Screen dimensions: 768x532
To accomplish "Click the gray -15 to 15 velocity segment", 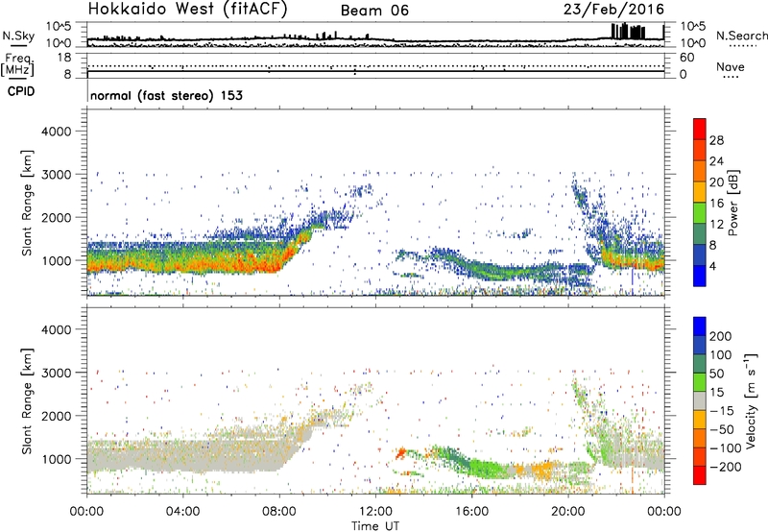I will pyautogui.click(x=700, y=401).
